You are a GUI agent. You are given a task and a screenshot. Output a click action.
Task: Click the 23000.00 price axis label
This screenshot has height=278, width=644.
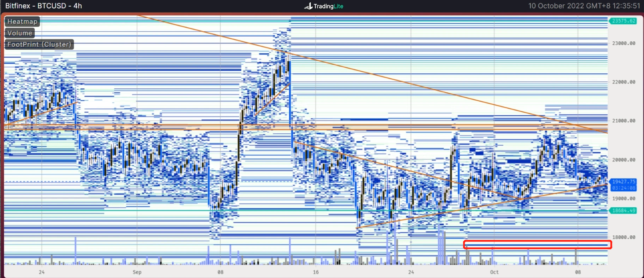624,44
